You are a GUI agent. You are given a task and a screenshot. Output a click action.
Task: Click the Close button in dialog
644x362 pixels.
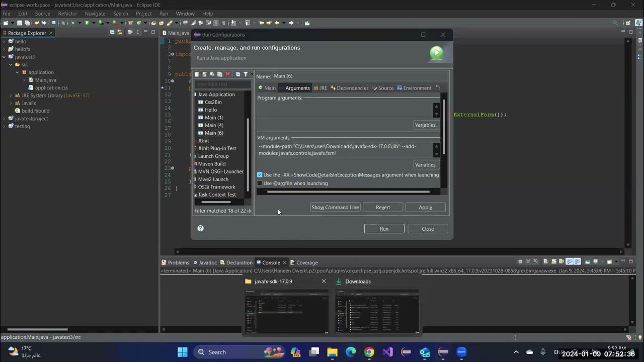tap(428, 229)
